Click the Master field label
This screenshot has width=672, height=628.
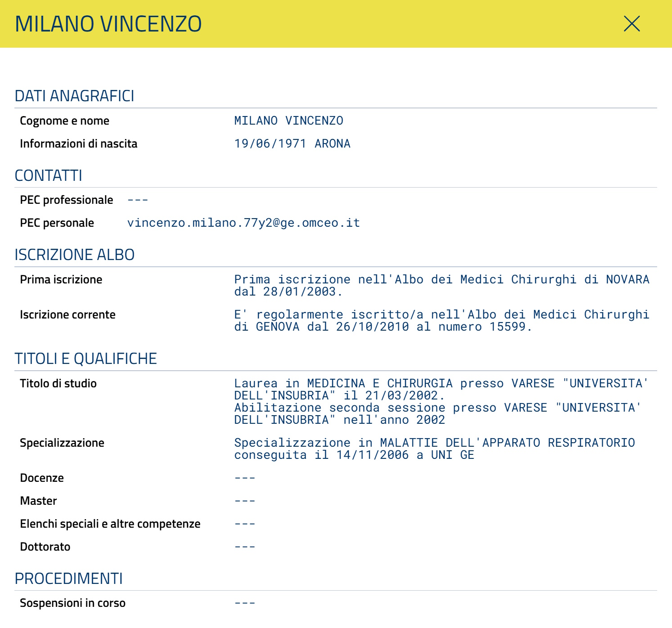38,501
